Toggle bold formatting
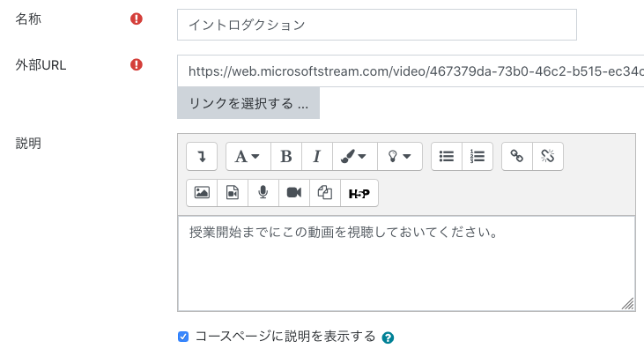This screenshot has height=356, width=644. tap(286, 157)
